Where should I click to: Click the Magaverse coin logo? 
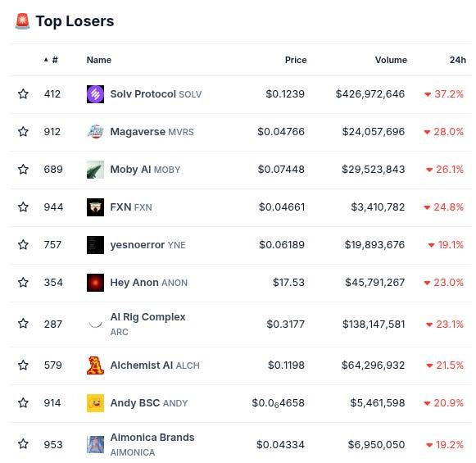click(x=95, y=132)
